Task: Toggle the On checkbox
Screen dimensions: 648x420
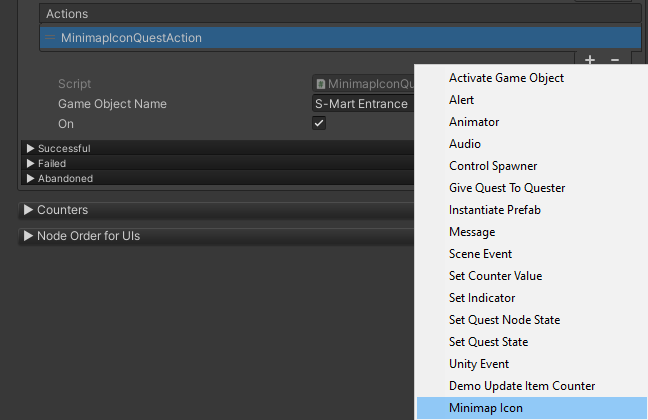Action: tap(319, 123)
